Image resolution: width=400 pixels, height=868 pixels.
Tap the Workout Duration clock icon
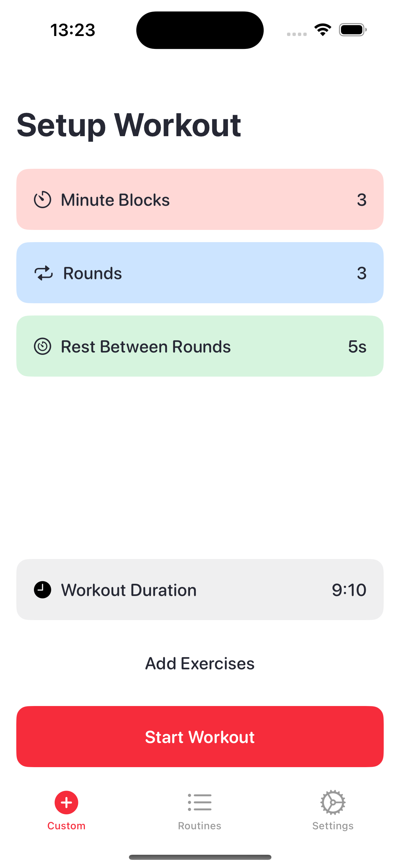pyautogui.click(x=42, y=590)
